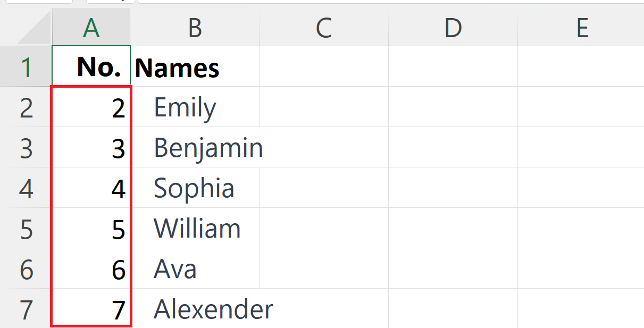
Task: Select row 7 header
Action: (26, 308)
